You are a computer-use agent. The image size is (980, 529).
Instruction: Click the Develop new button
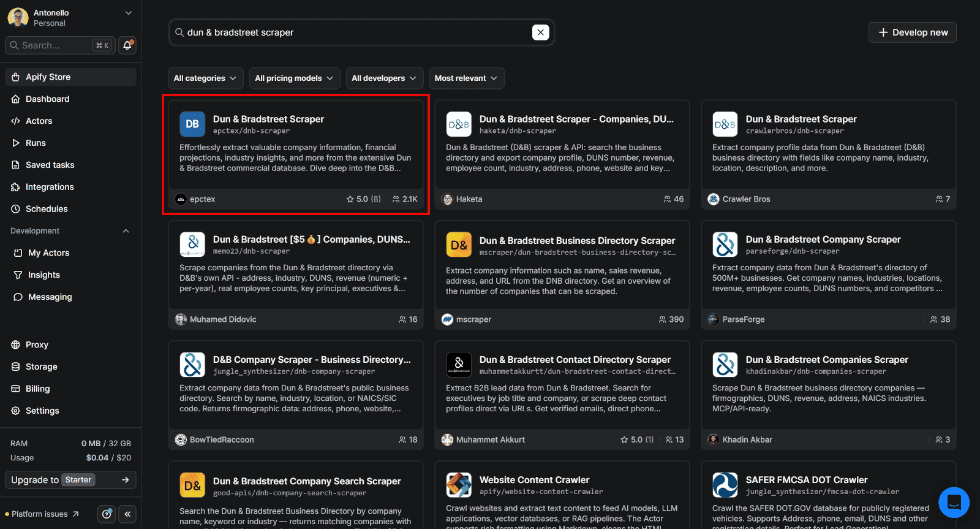[913, 32]
